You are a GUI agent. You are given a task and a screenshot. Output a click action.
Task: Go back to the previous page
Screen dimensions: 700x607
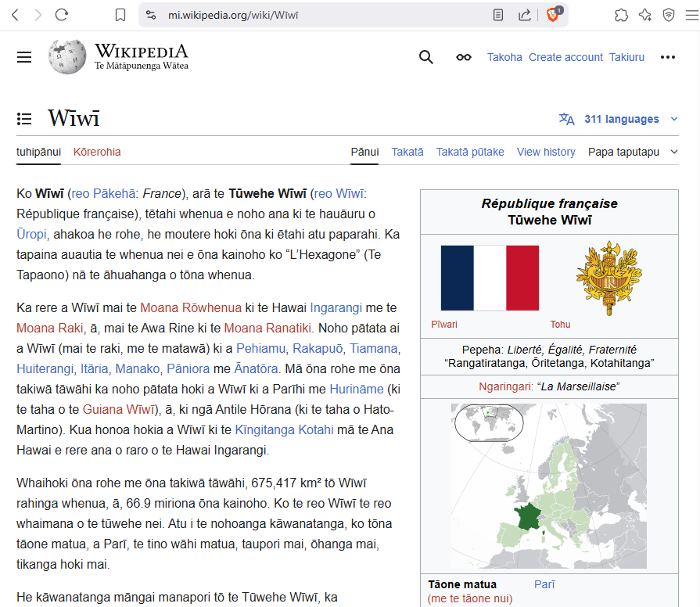pyautogui.click(x=15, y=15)
